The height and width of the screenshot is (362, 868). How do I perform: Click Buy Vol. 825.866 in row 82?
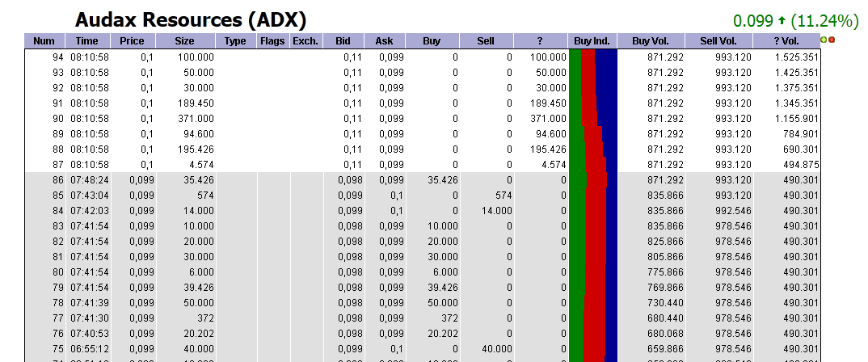(665, 242)
